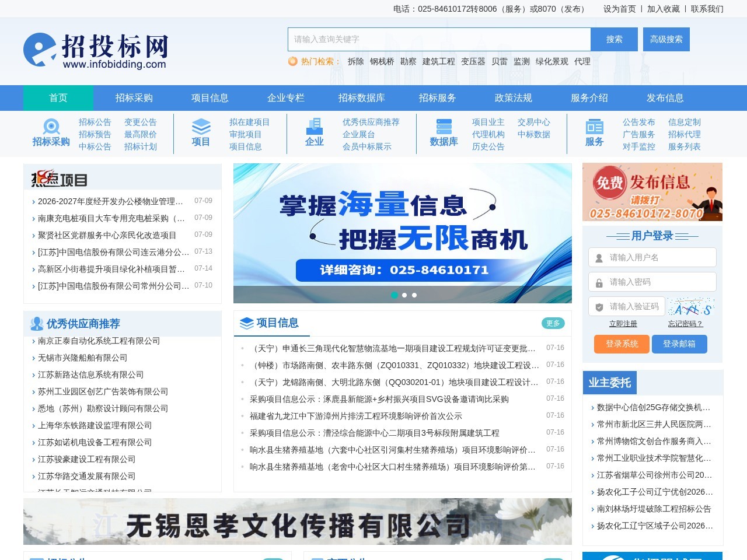The height and width of the screenshot is (560, 747).
Task: Click 设为首页 in top bar
Action: [620, 9]
